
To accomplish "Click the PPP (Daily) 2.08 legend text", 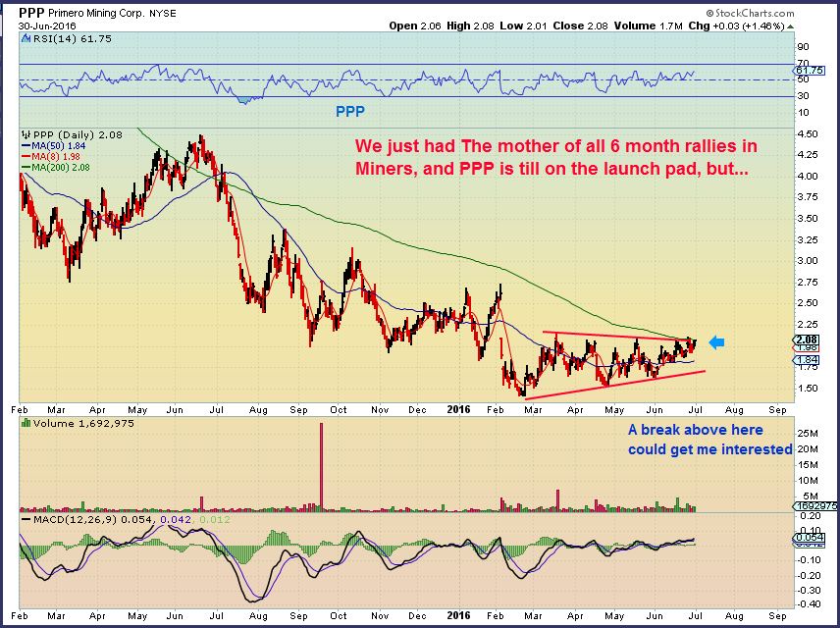I will (77, 135).
